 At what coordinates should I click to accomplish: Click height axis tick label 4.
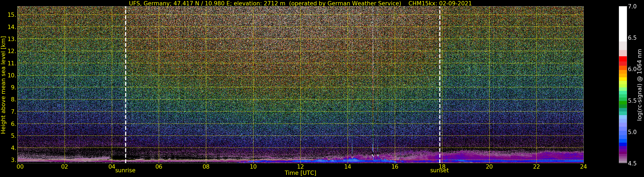coord(14,148)
